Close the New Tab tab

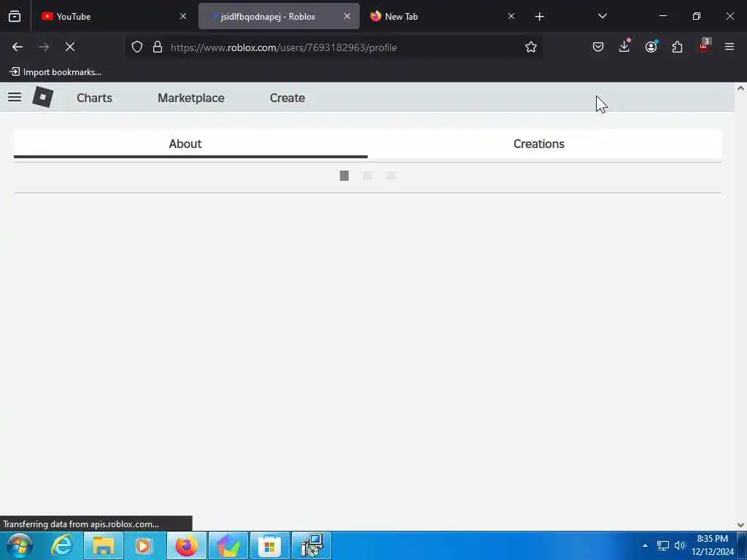coord(511,16)
